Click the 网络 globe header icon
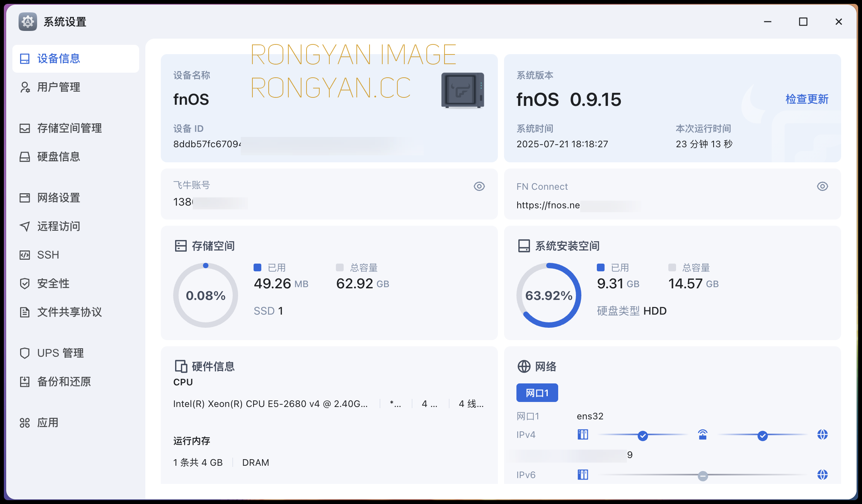This screenshot has width=862, height=504. click(x=524, y=366)
